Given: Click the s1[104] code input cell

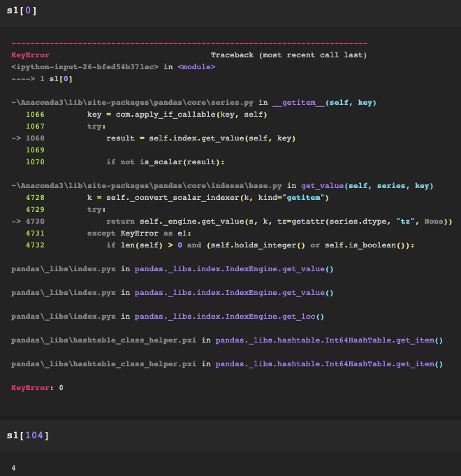Looking at the screenshot, I should coord(230,435).
